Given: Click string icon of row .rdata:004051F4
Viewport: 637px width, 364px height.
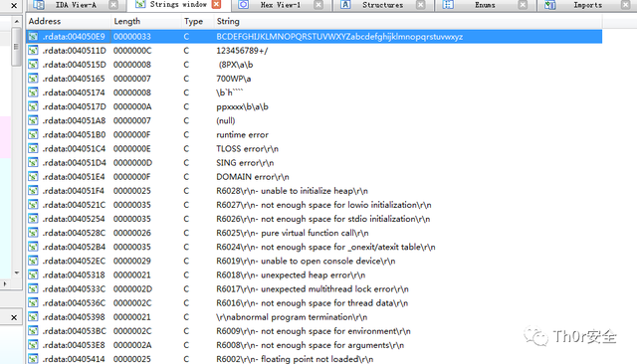Looking at the screenshot, I should (x=33, y=191).
